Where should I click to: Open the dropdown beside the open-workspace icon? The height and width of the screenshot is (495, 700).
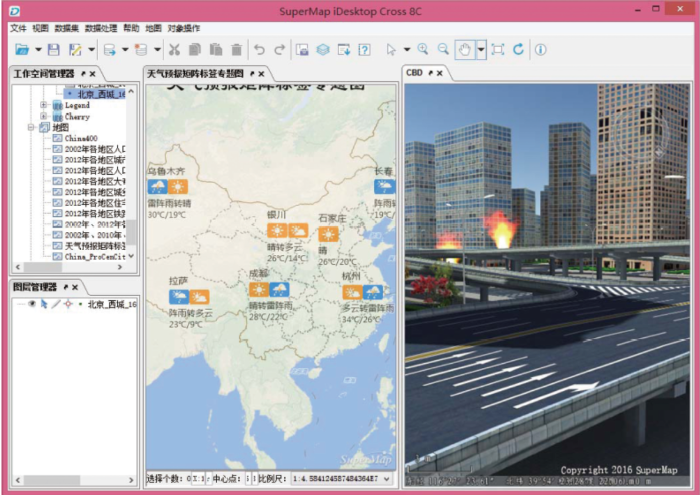[38, 50]
